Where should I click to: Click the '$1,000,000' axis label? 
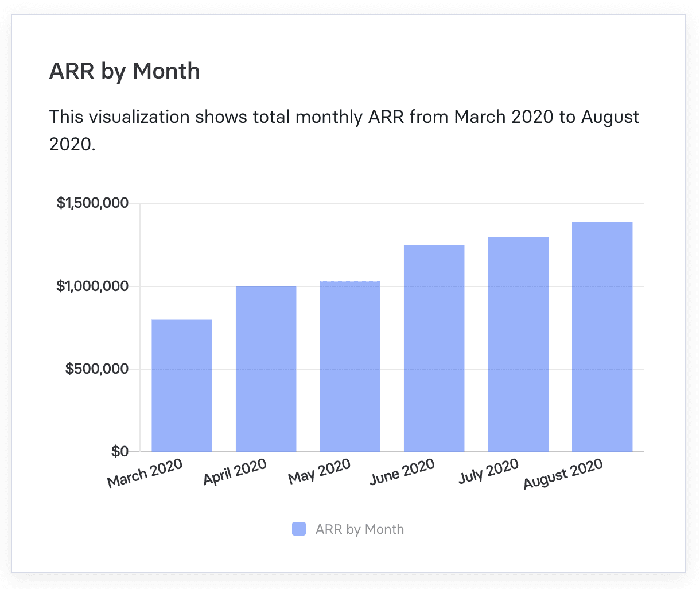[x=92, y=286]
